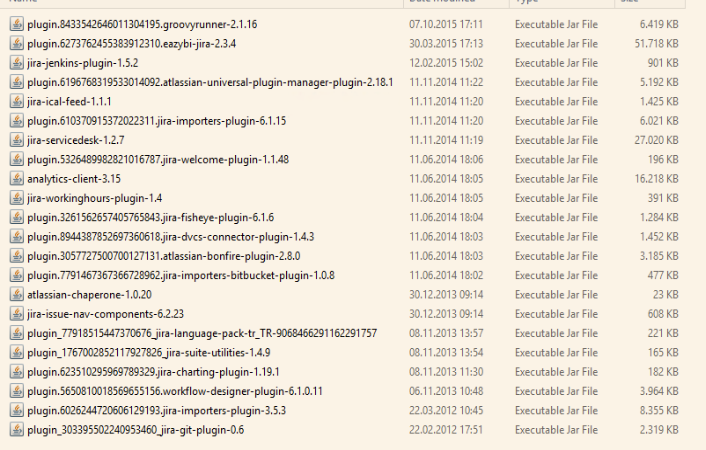The height and width of the screenshot is (450, 706).
Task: Click the date 30.12.2013 09:14 of atlassian-chaperone
Action: pos(446,295)
